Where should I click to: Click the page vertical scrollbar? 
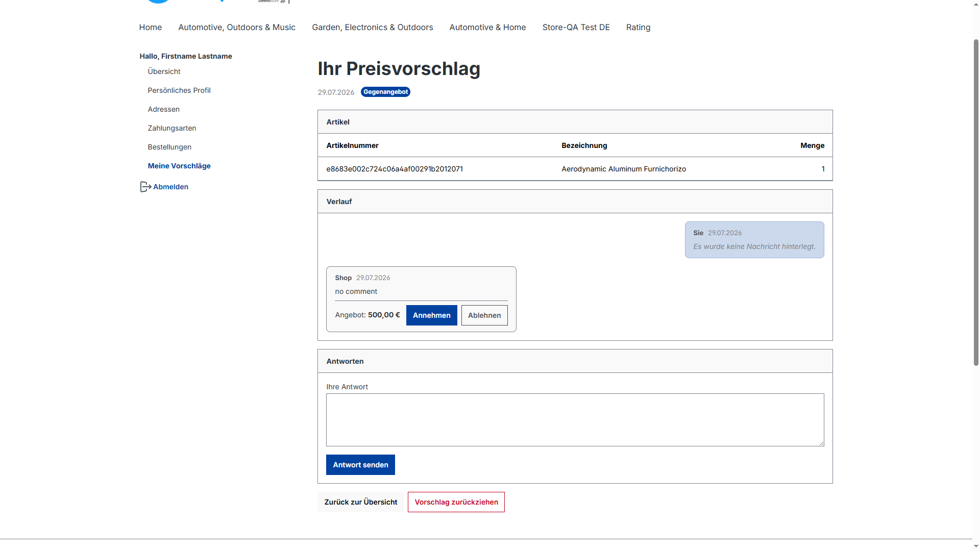pos(976,203)
